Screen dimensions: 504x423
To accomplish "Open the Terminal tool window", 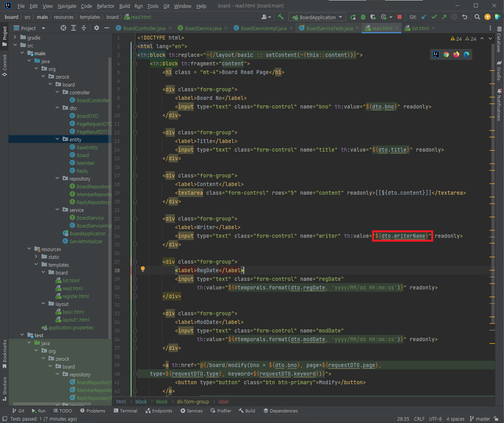I will click(x=126, y=411).
